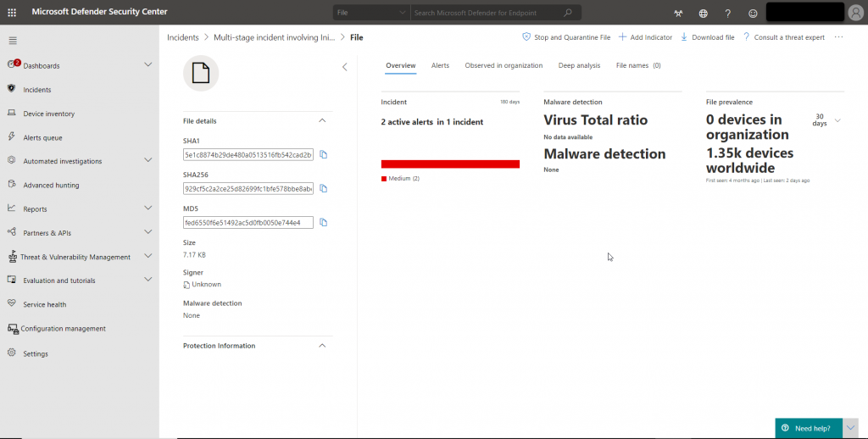Click the MD5 hash text field
The height and width of the screenshot is (439, 868).
[x=248, y=222]
